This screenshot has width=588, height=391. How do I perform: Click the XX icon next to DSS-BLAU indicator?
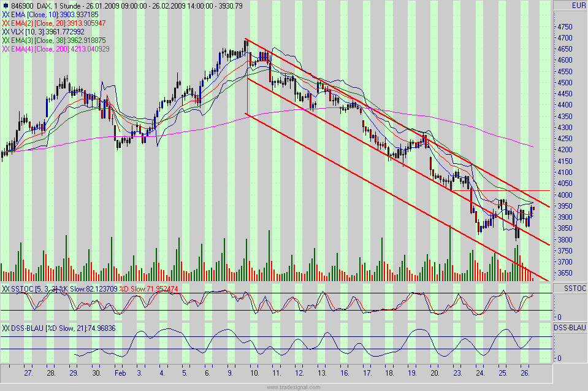pyautogui.click(x=6, y=327)
